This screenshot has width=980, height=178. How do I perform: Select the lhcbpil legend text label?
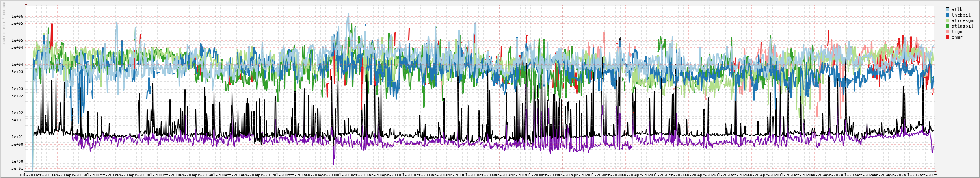coord(960,15)
